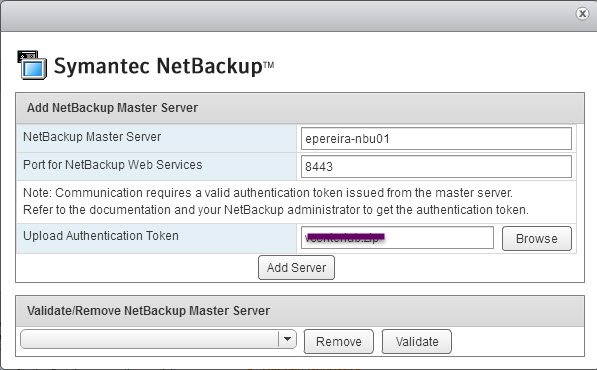Click the Add Server button

click(296, 268)
